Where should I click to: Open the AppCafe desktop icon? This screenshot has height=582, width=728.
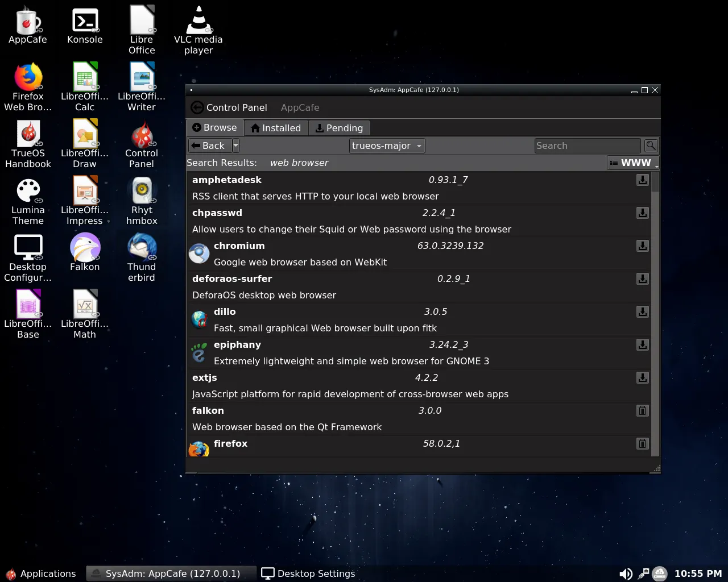(28, 26)
